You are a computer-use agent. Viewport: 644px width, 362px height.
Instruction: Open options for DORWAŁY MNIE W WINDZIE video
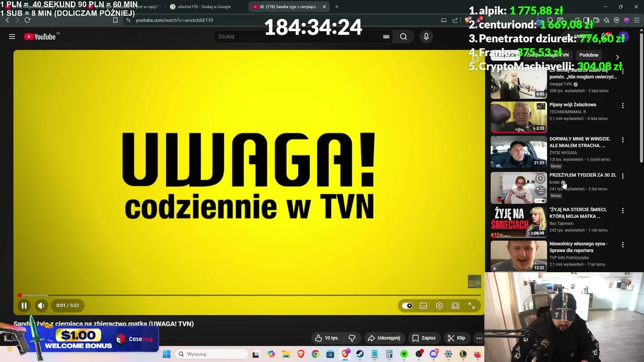click(623, 140)
